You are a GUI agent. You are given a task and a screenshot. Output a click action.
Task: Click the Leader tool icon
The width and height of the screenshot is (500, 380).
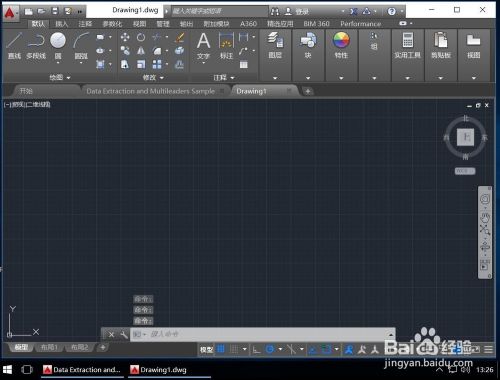tap(244, 51)
